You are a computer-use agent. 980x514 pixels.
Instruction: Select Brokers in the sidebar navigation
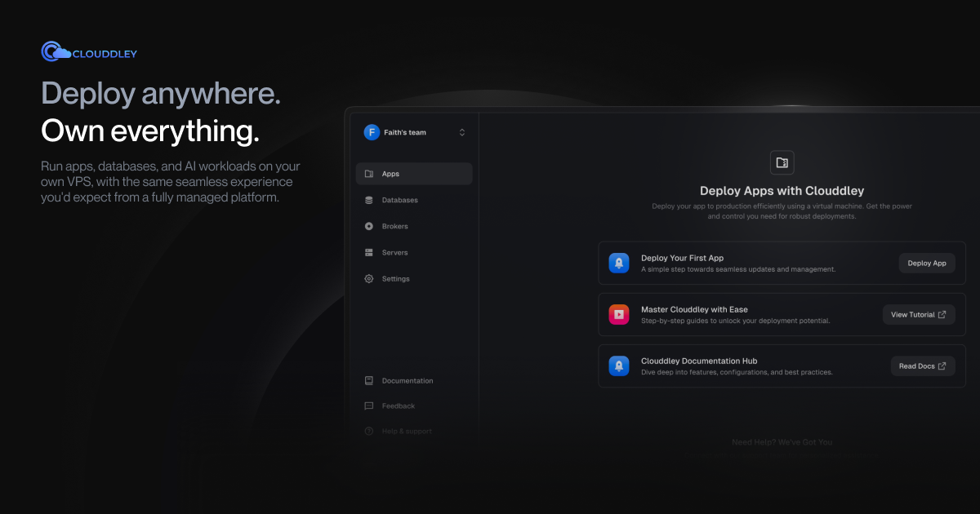[369, 226]
